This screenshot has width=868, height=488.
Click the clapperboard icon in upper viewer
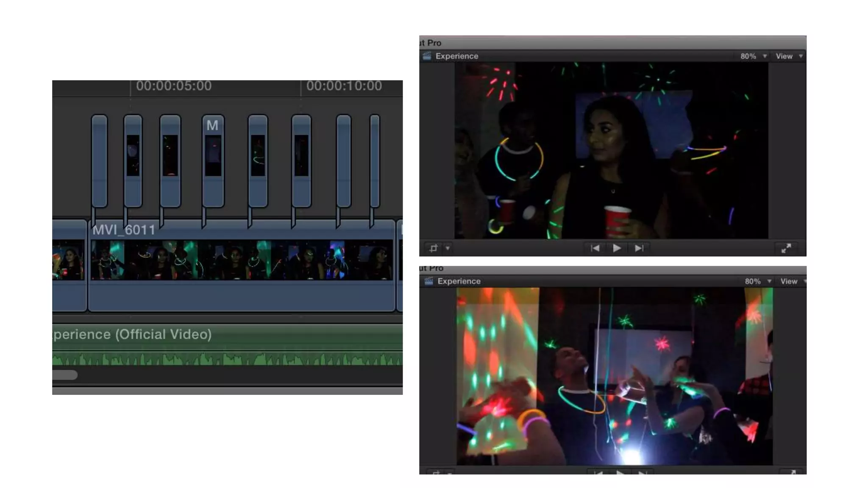427,56
